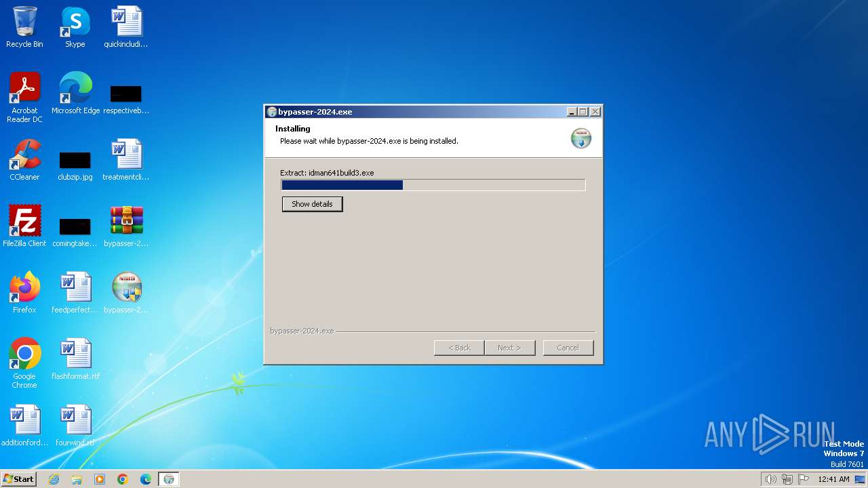Select feedperfect... Word document
The image size is (868, 488).
pos(75,293)
